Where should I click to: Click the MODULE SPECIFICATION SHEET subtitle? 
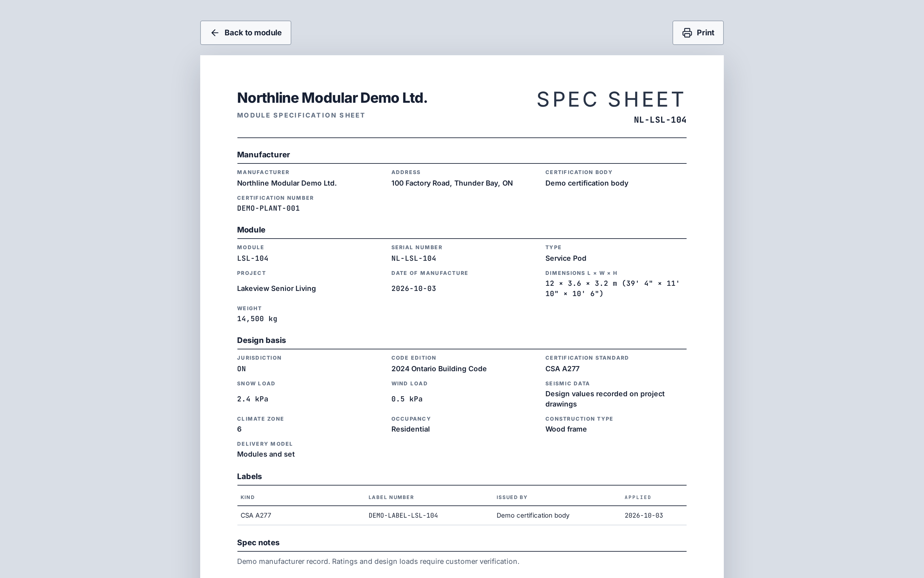click(x=301, y=116)
